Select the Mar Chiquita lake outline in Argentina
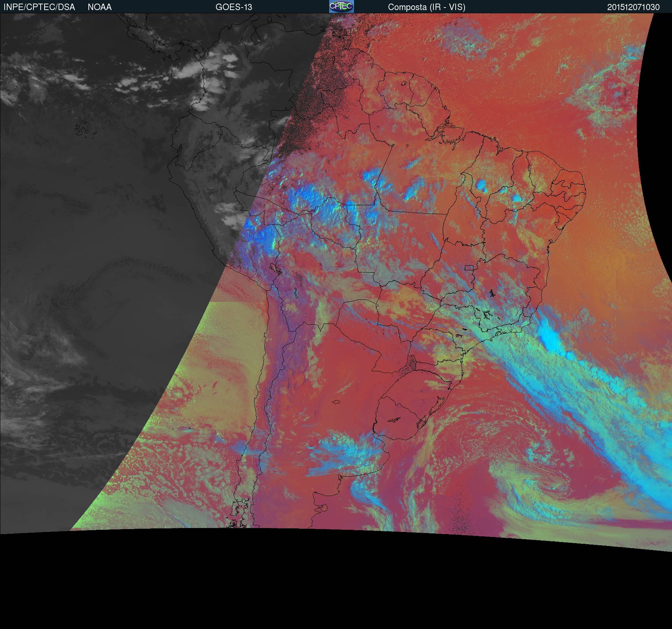Image resolution: width=672 pixels, height=629 pixels. pyautogui.click(x=336, y=403)
